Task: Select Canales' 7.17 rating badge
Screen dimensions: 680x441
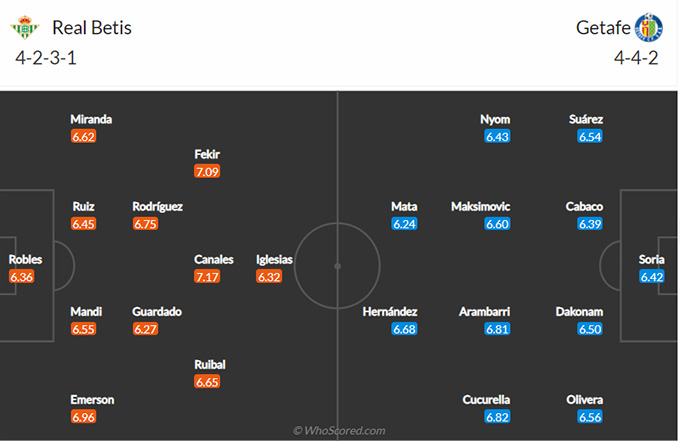Action: (207, 276)
